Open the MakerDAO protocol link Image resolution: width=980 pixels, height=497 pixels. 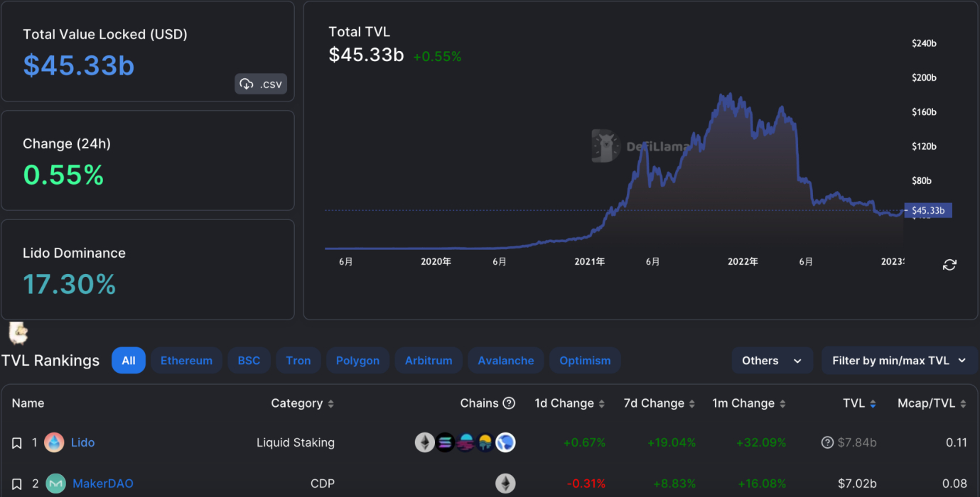point(103,484)
